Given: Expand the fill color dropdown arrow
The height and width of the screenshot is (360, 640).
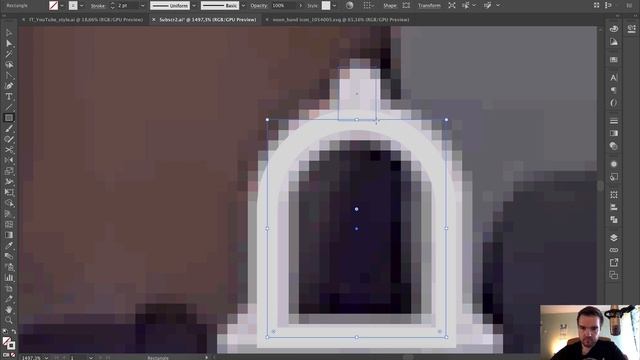Looking at the screenshot, I should (x=62, y=6).
